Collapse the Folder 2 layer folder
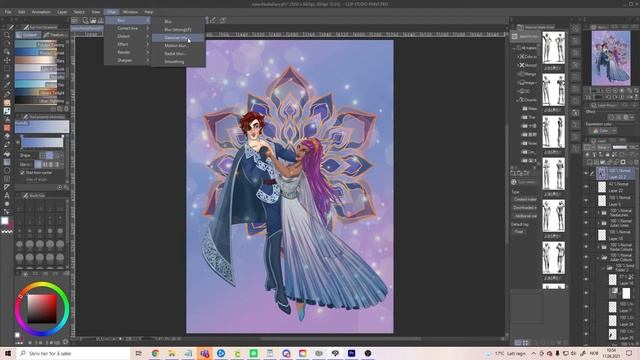Screen dimensions: 640x360 click(x=604, y=268)
